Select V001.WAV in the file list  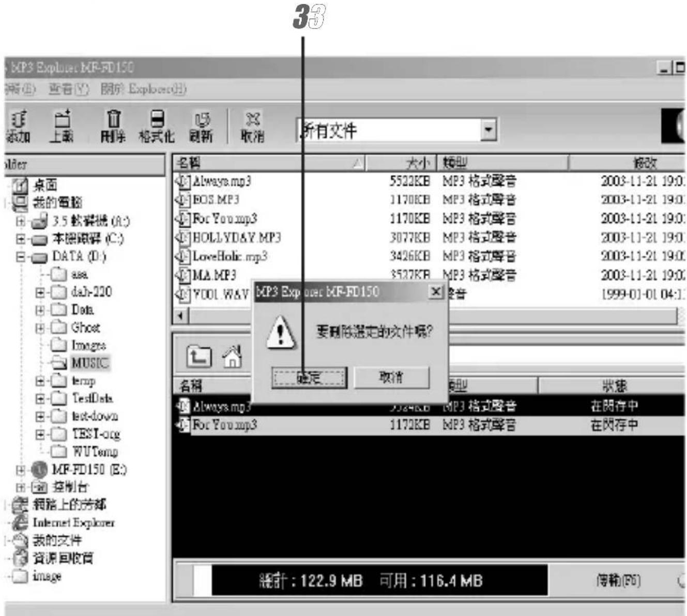tap(221, 294)
